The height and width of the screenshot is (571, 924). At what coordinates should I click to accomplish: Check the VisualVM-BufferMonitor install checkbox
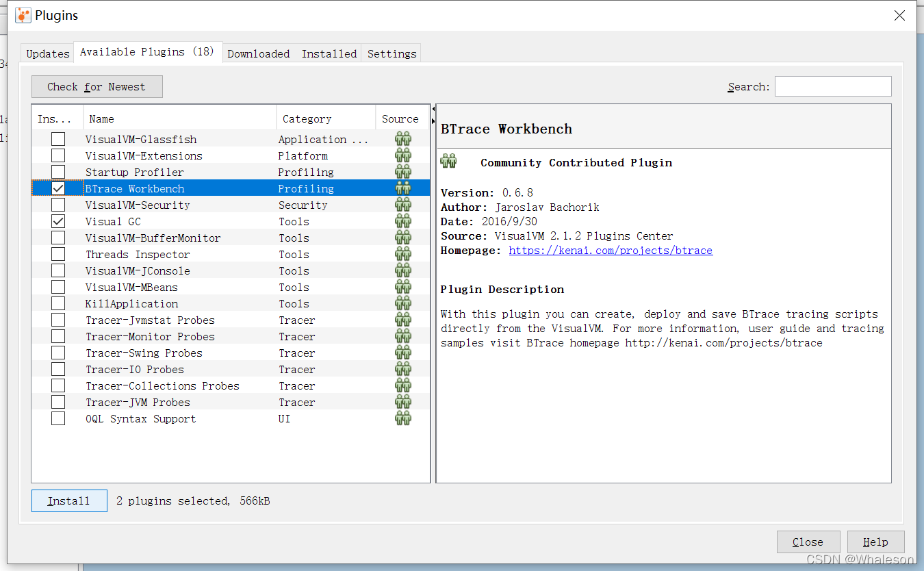[58, 238]
